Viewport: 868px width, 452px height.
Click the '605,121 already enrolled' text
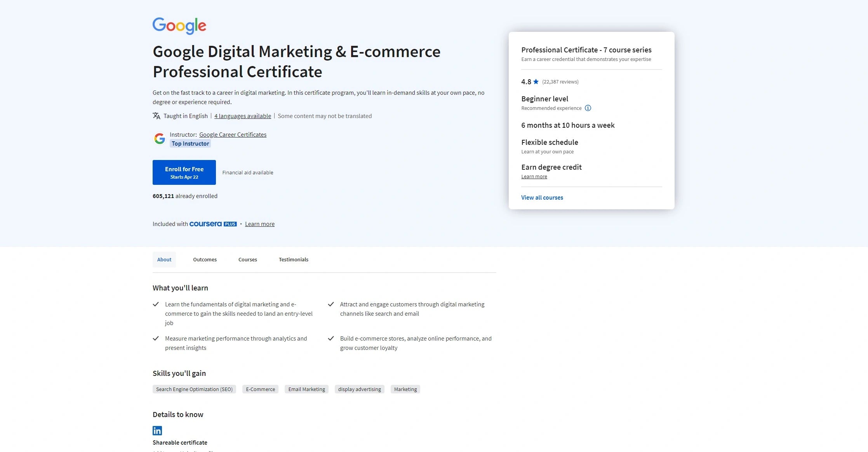[185, 196]
